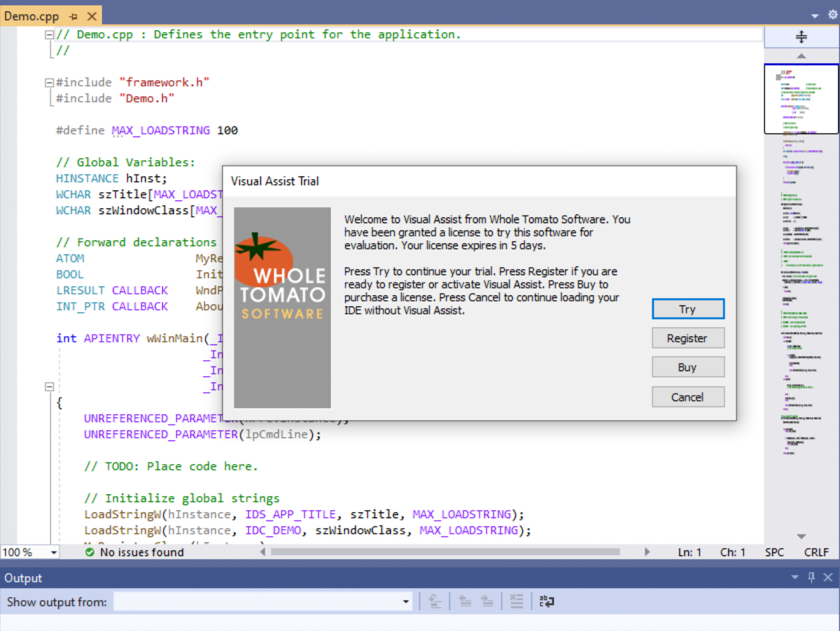840x631 pixels.
Task: Click the MAX_LOADSTRING macro in the #define line
Action: click(x=161, y=130)
